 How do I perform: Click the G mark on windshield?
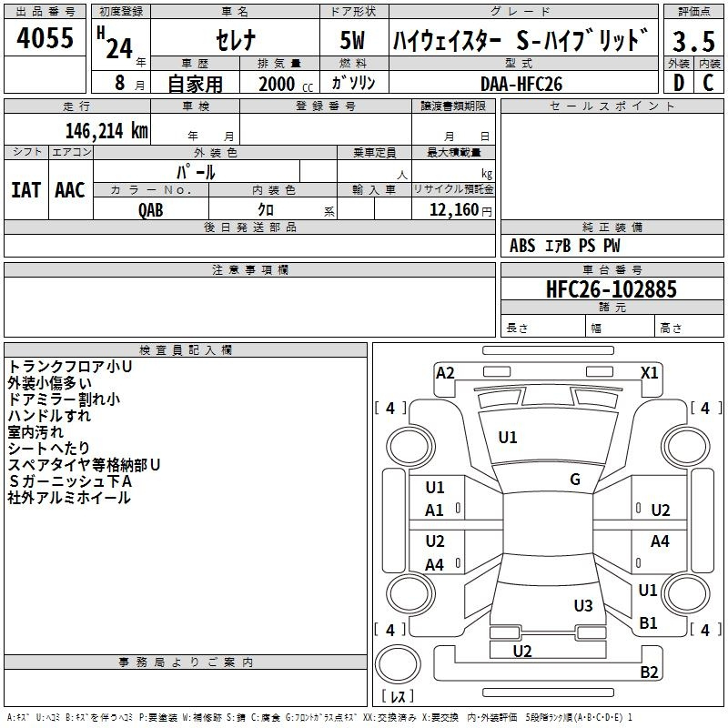[x=575, y=480]
